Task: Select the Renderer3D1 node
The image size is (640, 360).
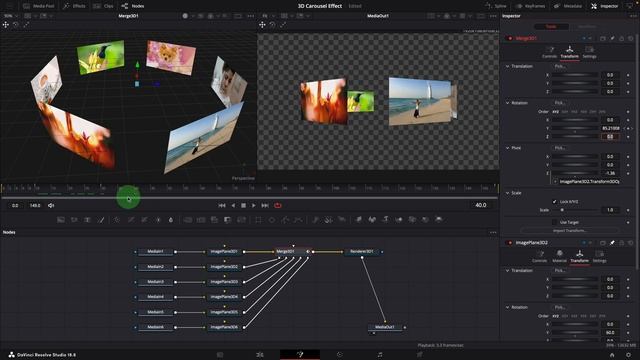Action: 361,251
